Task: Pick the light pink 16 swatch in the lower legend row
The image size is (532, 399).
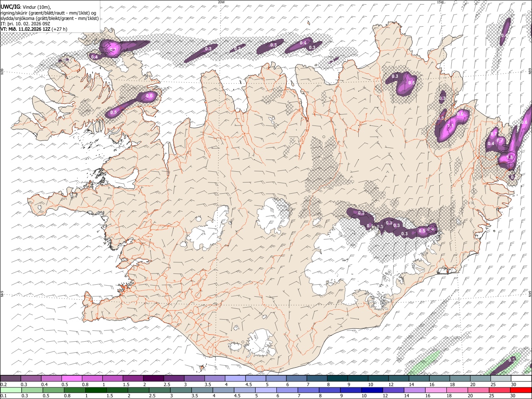Action: tap(436, 390)
